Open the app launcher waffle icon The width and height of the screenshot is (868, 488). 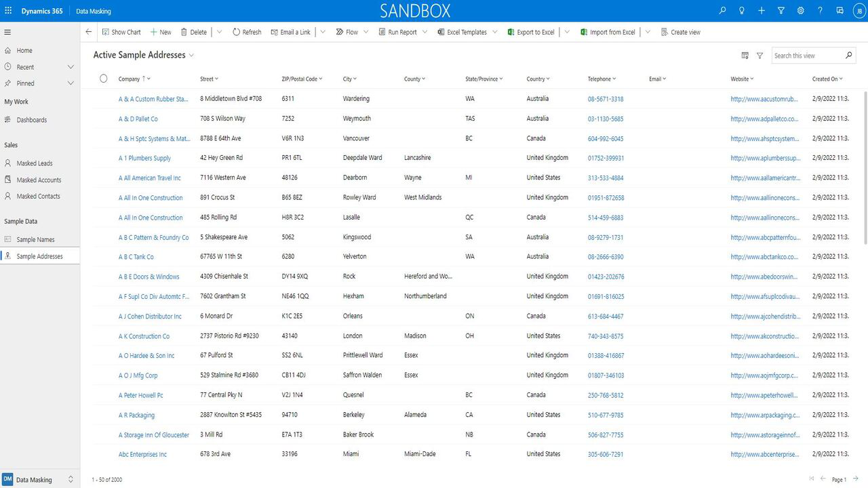click(x=8, y=11)
